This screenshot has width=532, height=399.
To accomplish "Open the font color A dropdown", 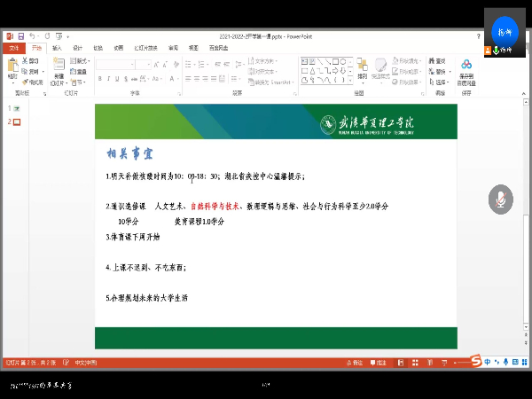I will click(173, 79).
